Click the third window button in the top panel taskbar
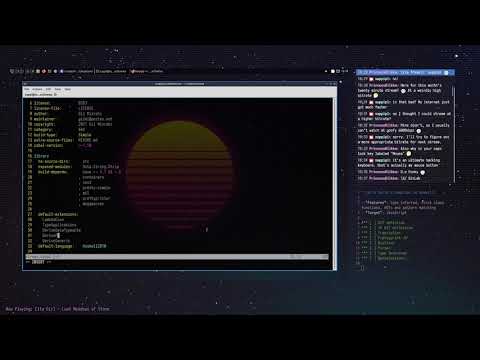Image resolution: width=480 pixels, height=360 pixels. (147, 71)
